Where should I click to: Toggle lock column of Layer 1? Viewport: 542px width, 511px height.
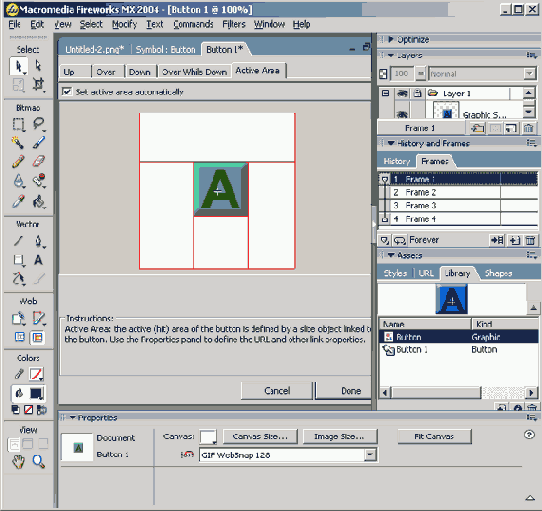pyautogui.click(x=418, y=93)
